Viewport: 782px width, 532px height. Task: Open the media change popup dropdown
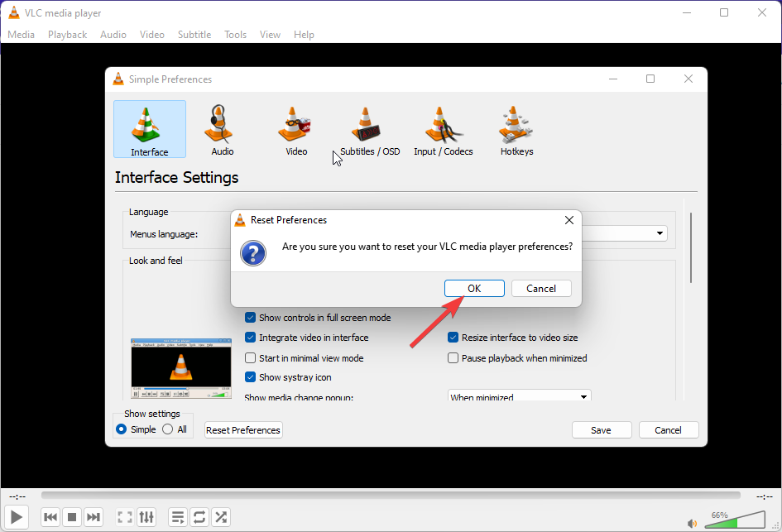pos(519,395)
